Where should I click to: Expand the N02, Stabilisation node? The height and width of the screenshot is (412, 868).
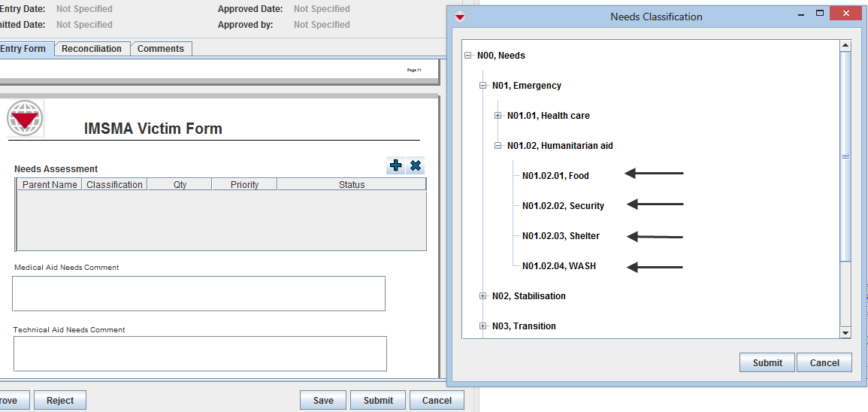[x=483, y=296]
